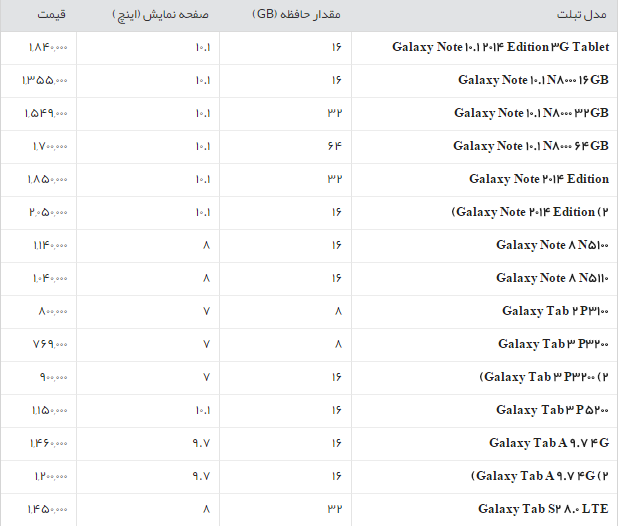Click storage cell of Galaxy Note 10.1 N8000 64GB
This screenshot has height=526, width=620.
[334, 146]
